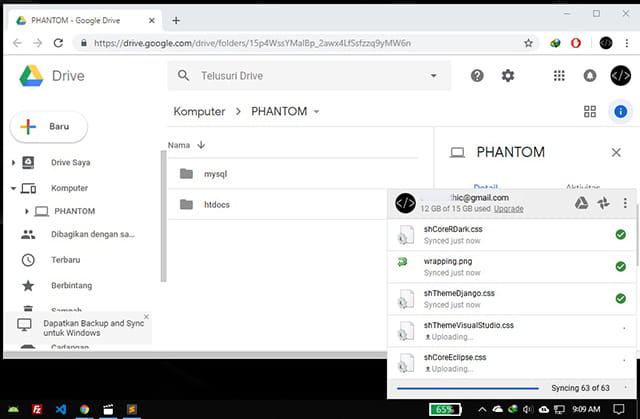This screenshot has width=640, height=419.
Task: Click Dapatkan Backup and Sync untuk Windows
Action: (x=93, y=328)
